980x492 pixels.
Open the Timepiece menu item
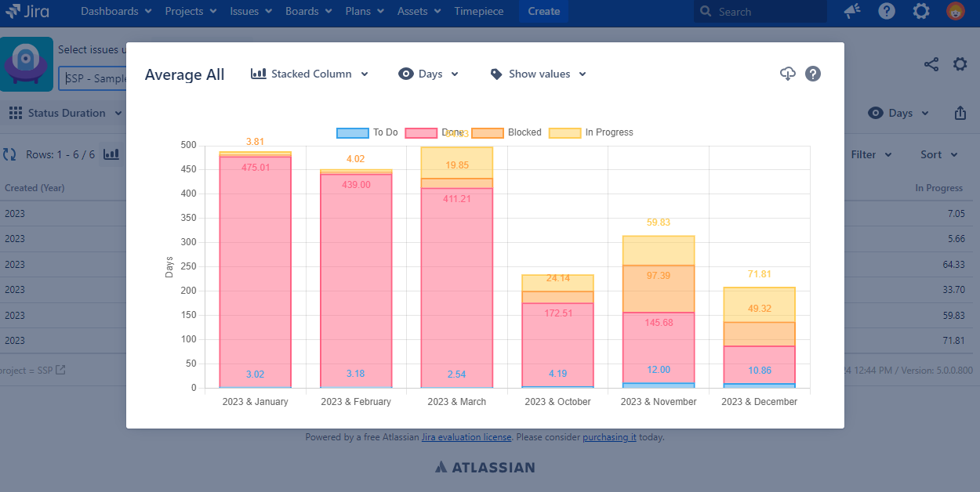pyautogui.click(x=479, y=11)
